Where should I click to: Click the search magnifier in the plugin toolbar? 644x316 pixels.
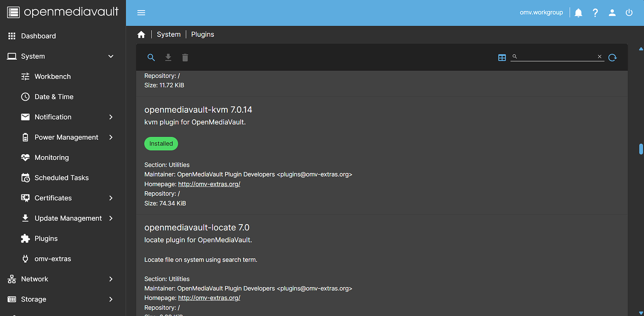click(x=151, y=57)
